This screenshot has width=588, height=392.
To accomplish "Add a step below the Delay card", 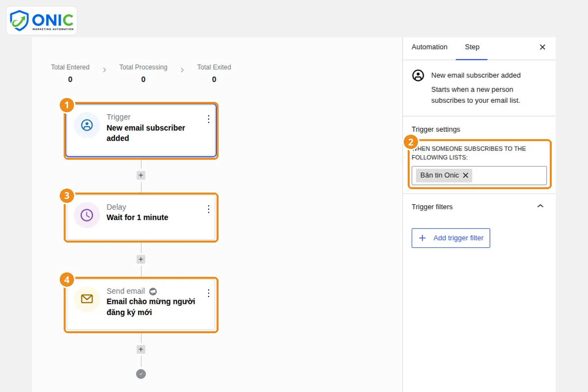I will [x=141, y=259].
